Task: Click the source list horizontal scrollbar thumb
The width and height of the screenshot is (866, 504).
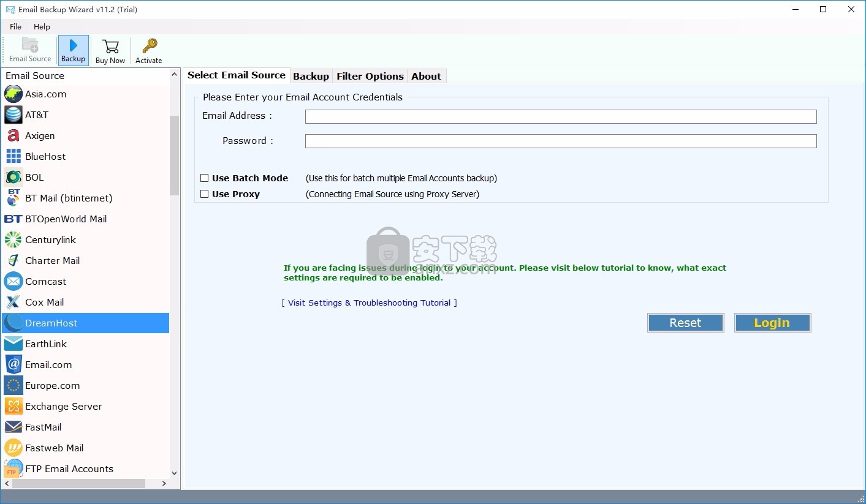Action: [78, 484]
